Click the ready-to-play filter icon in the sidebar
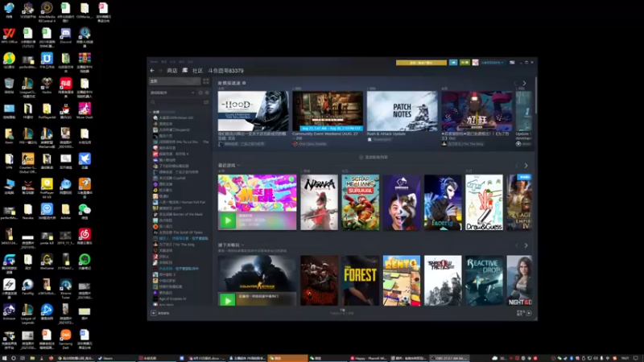Image resolution: width=644 pixels, height=362 pixels. (x=207, y=93)
